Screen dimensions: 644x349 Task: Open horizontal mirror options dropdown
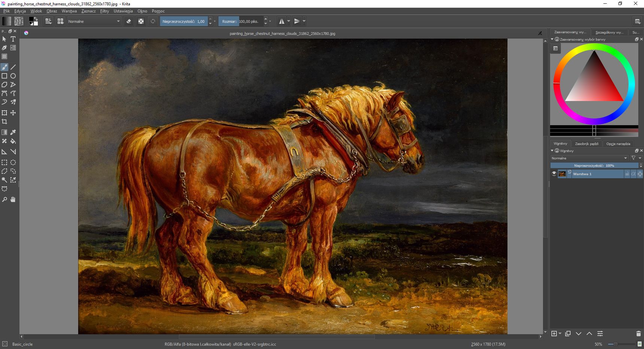click(x=289, y=21)
